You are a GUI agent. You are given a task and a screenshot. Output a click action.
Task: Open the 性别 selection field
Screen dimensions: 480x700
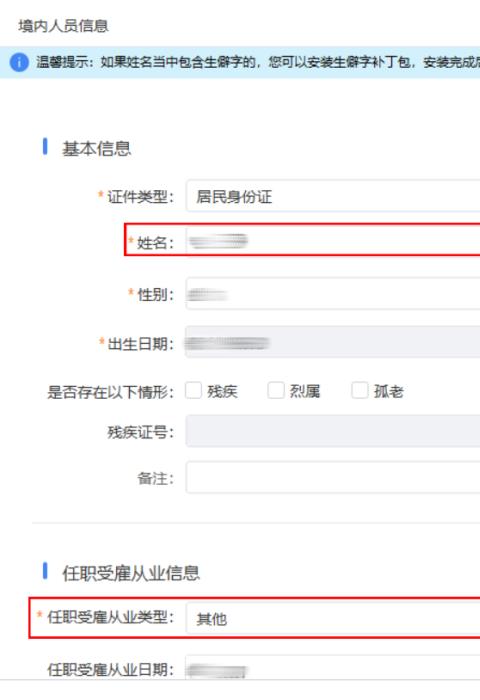(x=333, y=293)
